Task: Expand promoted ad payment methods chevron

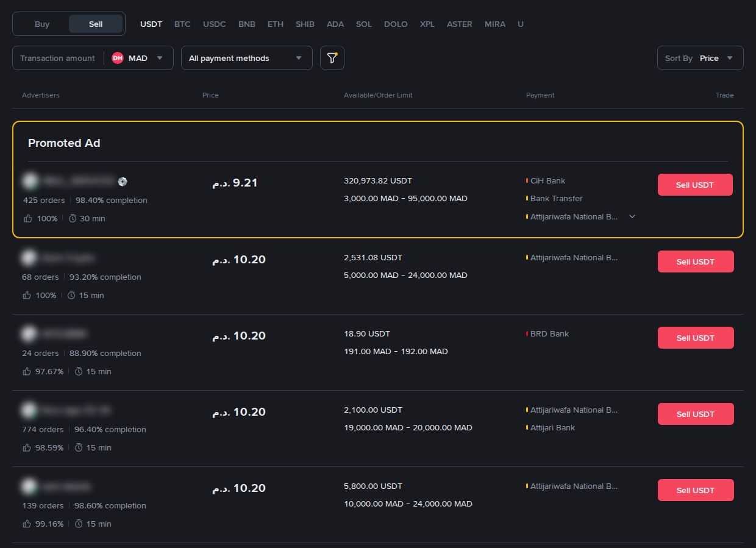Action: click(x=632, y=216)
